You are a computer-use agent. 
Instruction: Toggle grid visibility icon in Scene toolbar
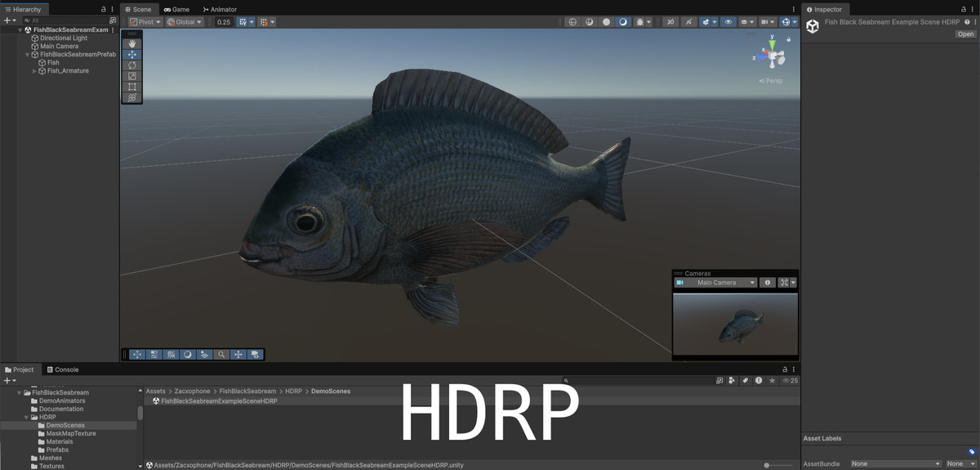pos(243,22)
